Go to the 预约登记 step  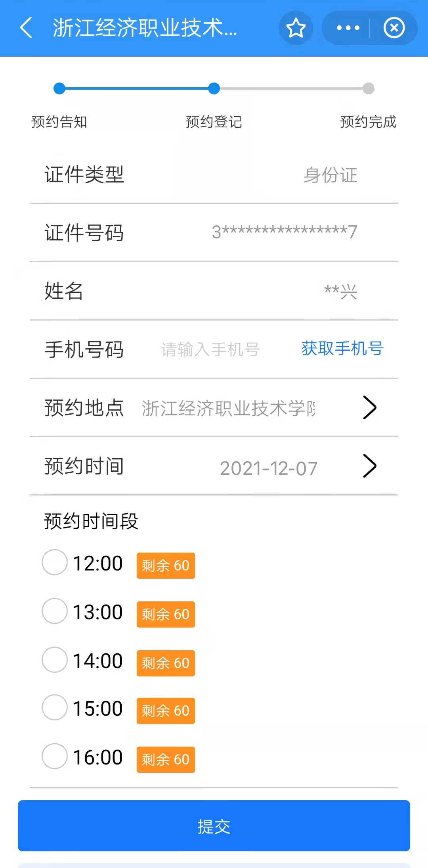(214, 122)
